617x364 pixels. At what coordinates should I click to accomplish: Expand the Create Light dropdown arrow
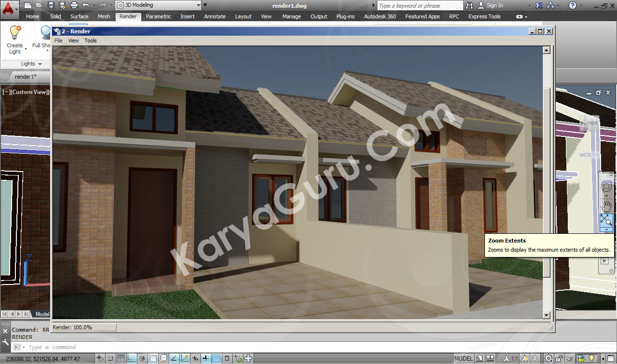point(26,49)
